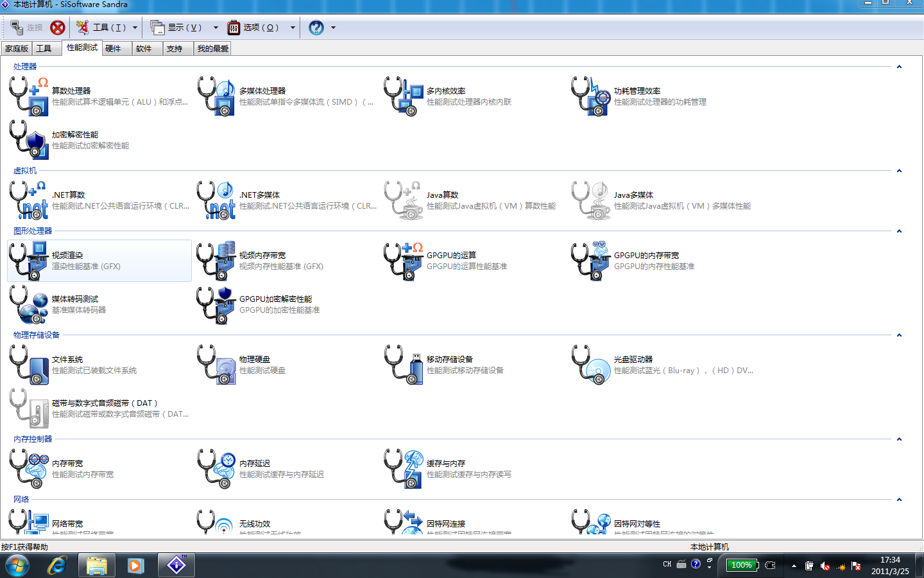Select the 光盘驱动器 benchmark icon
924x578 pixels.
tap(592, 365)
